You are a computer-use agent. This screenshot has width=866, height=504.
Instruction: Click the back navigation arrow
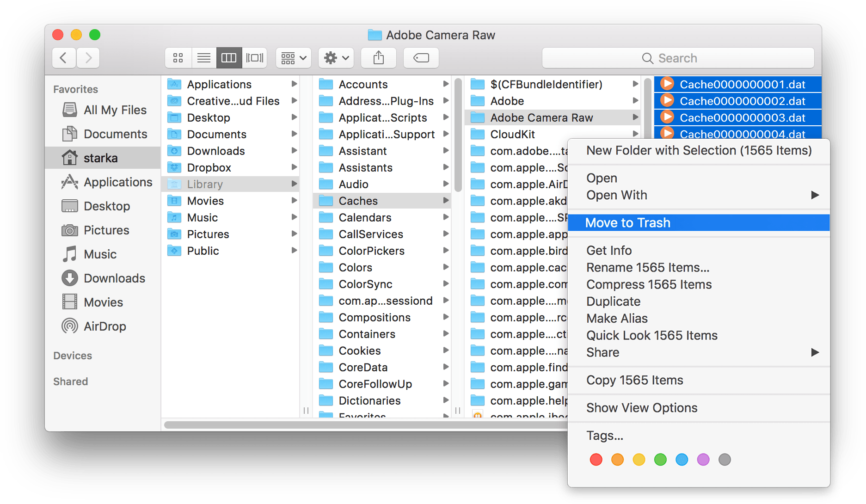coord(64,57)
